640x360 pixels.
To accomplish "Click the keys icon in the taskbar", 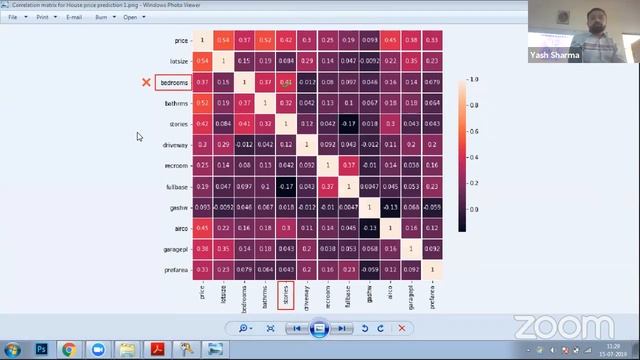I will tap(187, 349).
